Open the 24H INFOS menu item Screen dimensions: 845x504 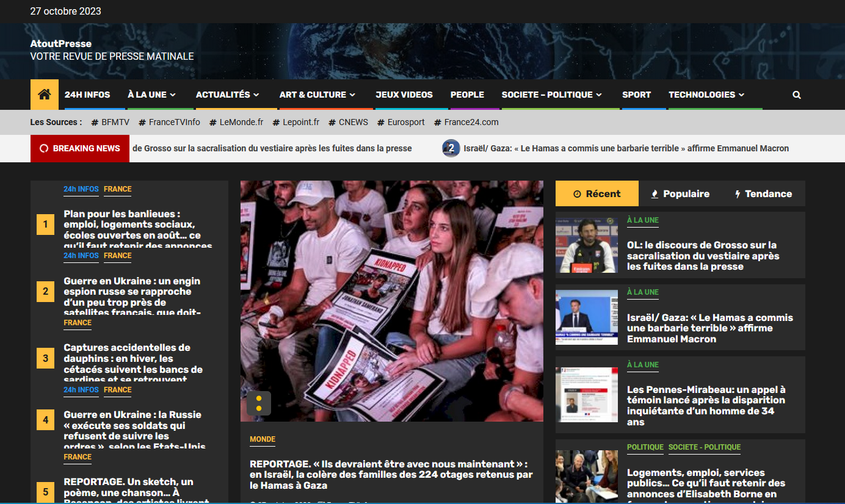tap(87, 95)
